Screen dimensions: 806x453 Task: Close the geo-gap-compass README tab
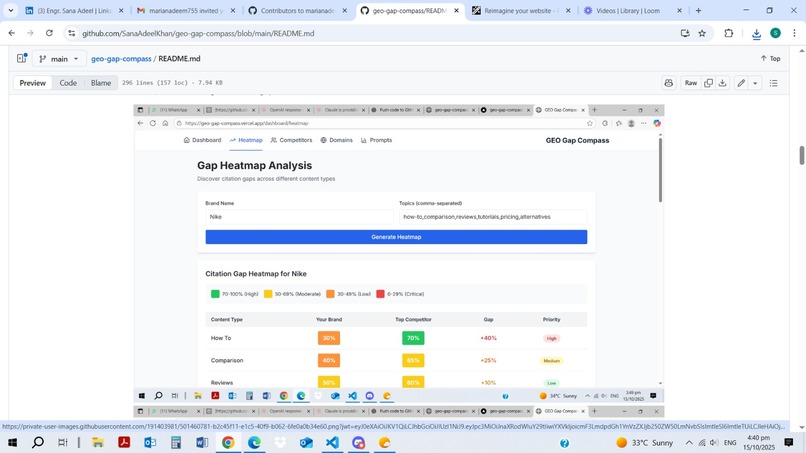tap(456, 10)
